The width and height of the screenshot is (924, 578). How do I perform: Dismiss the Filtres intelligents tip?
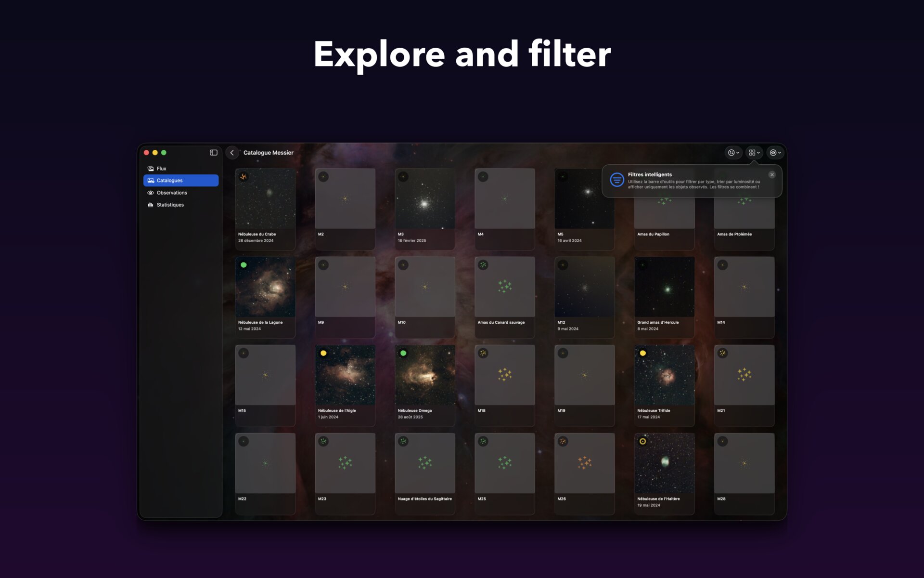(772, 175)
